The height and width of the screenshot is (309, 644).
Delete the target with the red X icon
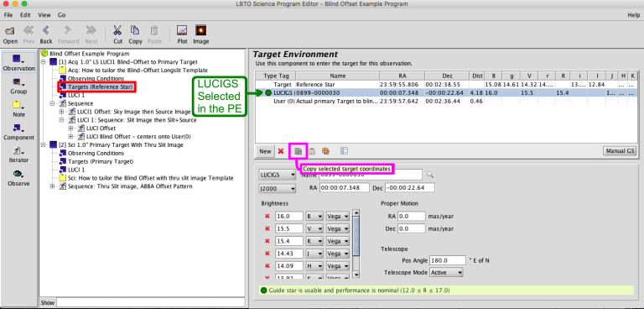[x=281, y=151]
